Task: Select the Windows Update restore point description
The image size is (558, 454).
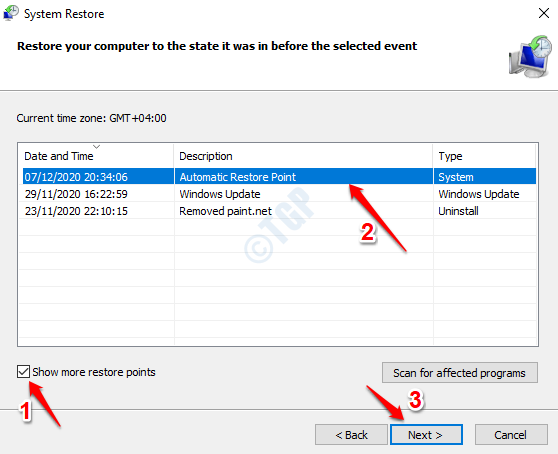Action: 220,194
